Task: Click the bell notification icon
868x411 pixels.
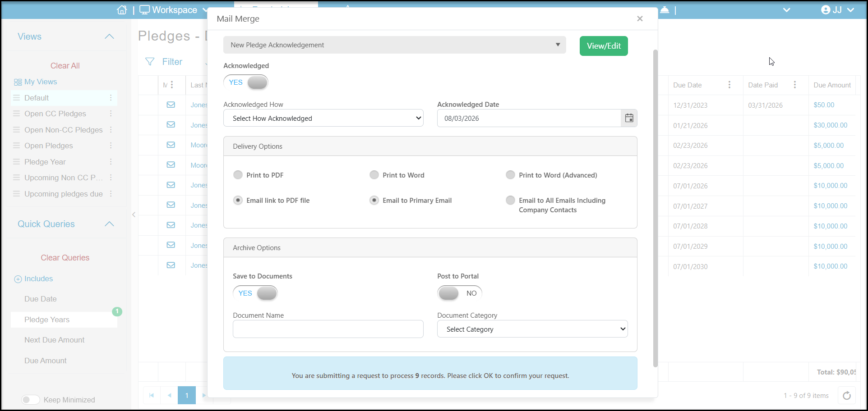Action: [x=665, y=10]
